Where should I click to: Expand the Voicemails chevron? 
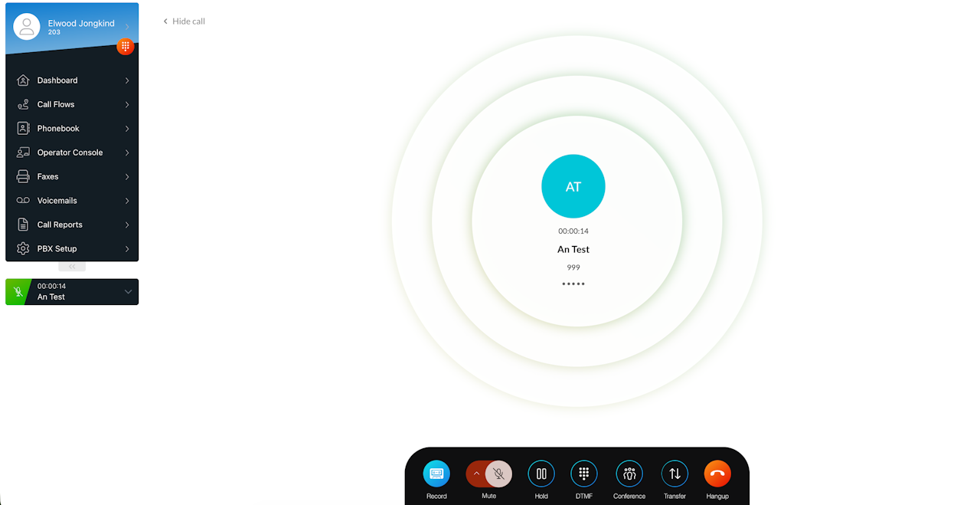coord(127,201)
